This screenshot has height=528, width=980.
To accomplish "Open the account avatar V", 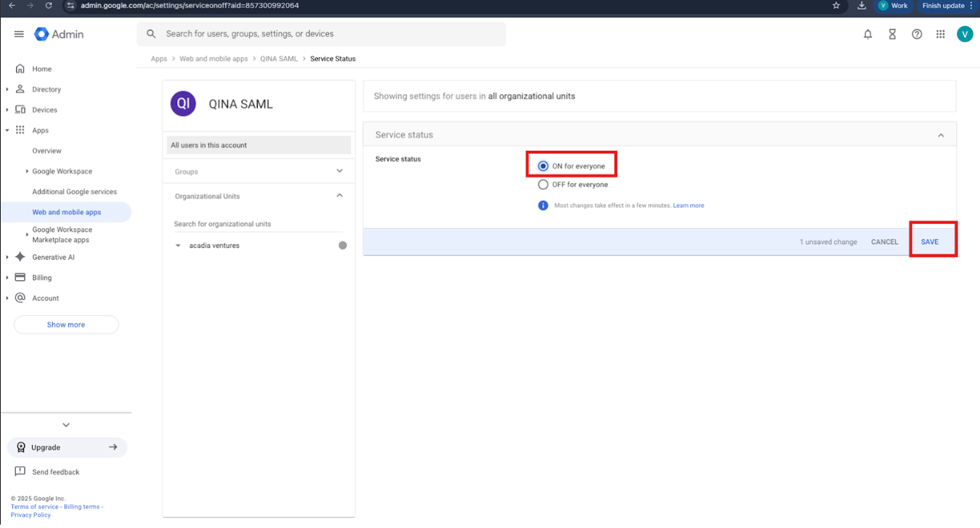I will (965, 34).
